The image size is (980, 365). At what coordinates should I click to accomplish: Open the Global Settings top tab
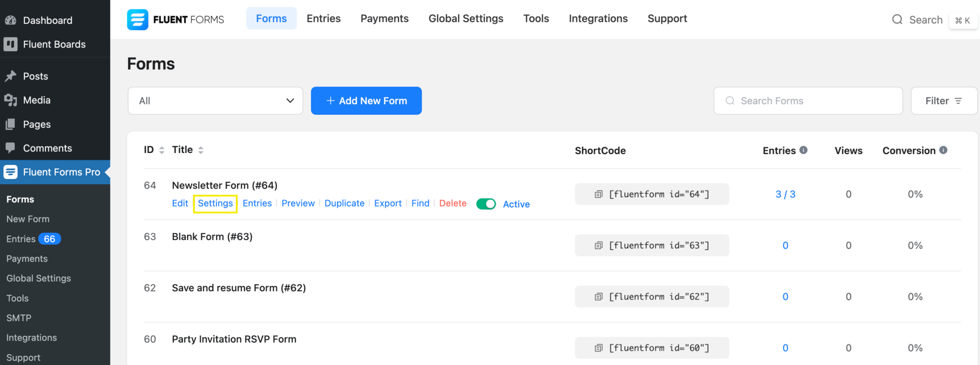click(x=466, y=19)
